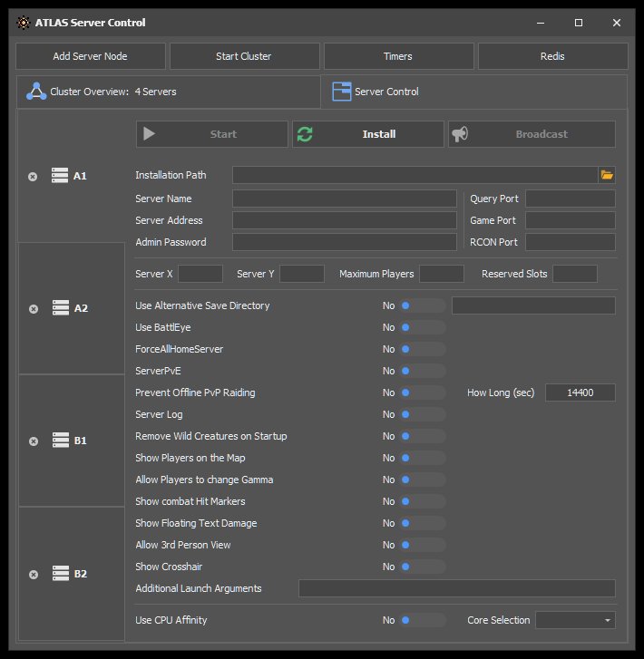Focus the Game Port field
The height and width of the screenshot is (659, 644).
pyautogui.click(x=571, y=220)
